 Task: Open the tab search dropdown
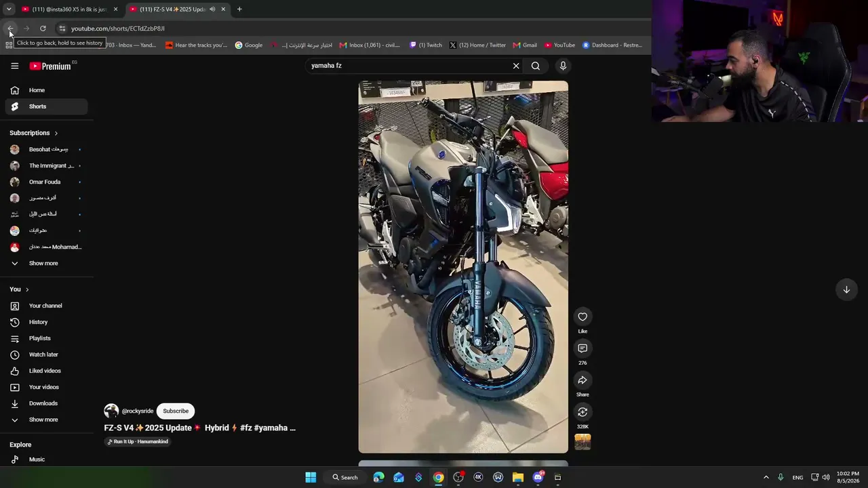(x=9, y=9)
